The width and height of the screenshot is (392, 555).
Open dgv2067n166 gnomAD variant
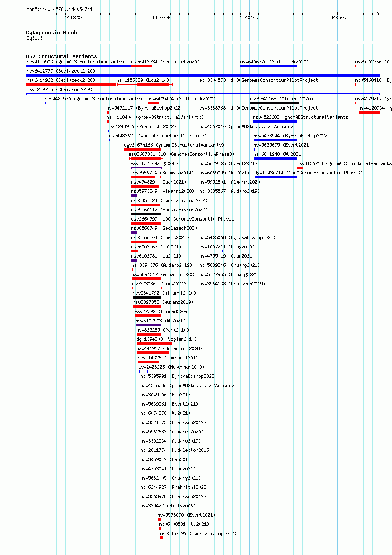coord(174,145)
